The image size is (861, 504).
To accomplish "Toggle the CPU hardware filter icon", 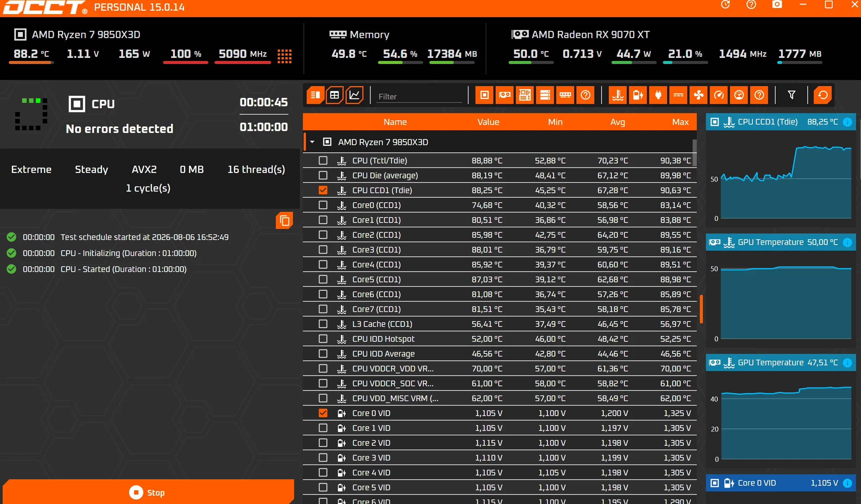I will coord(485,95).
